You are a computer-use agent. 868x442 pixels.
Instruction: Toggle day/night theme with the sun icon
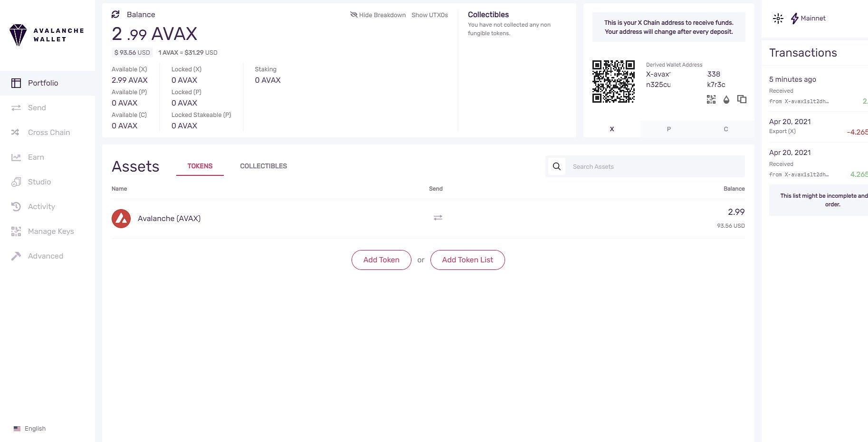(x=778, y=19)
